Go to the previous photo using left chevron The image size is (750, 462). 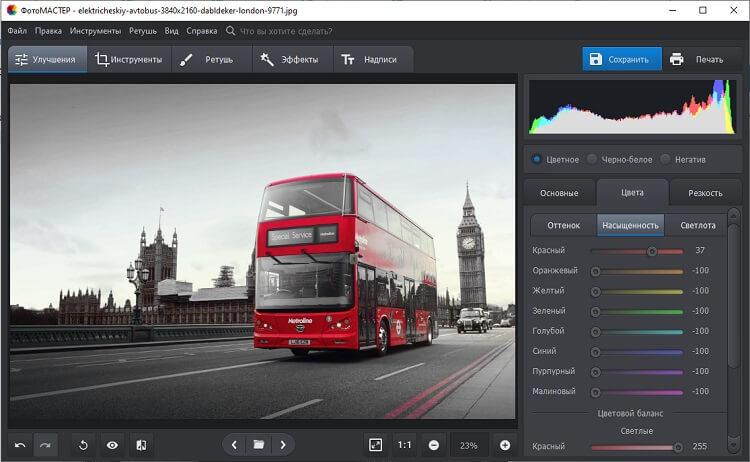click(x=234, y=445)
